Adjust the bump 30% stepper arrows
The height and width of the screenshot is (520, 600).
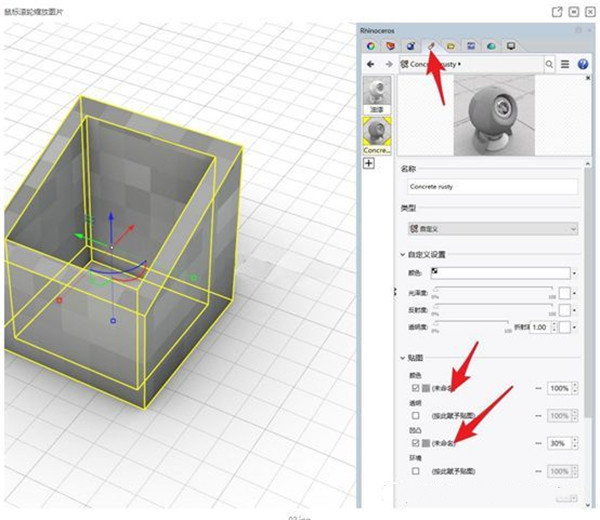pyautogui.click(x=575, y=443)
